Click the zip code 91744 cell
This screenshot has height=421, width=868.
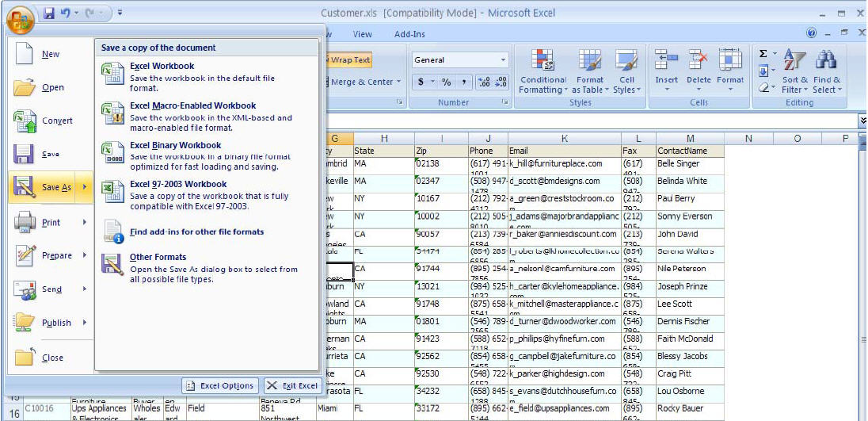(x=441, y=271)
